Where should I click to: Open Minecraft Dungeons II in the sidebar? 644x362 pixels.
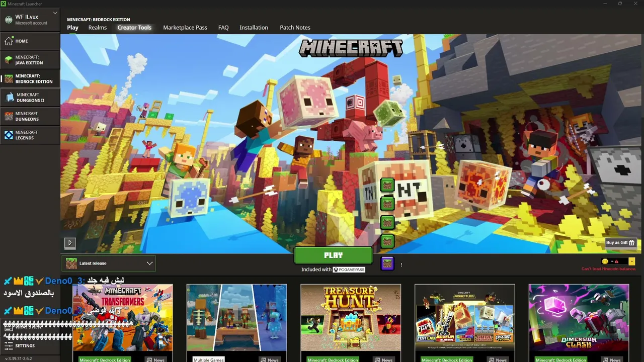point(30,98)
